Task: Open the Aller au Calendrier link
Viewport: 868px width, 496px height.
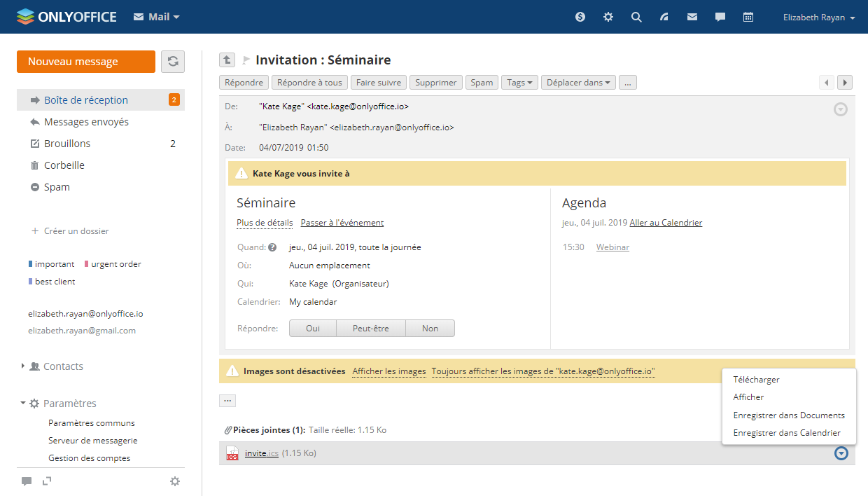Action: click(666, 223)
